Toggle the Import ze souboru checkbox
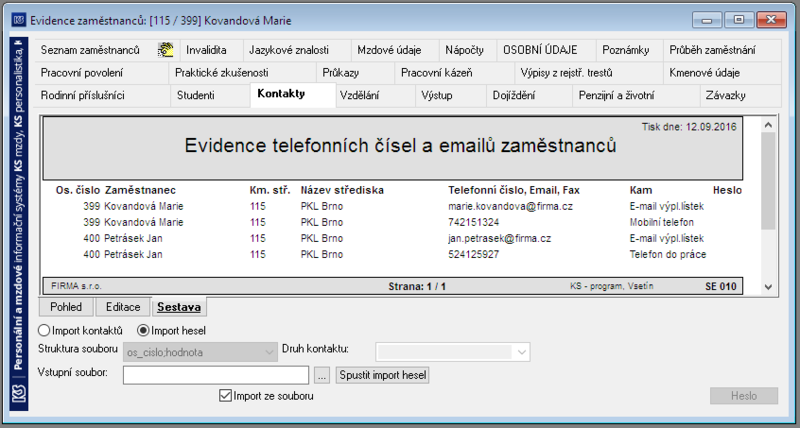Image resolution: width=800 pixels, height=428 pixels. [266, 396]
